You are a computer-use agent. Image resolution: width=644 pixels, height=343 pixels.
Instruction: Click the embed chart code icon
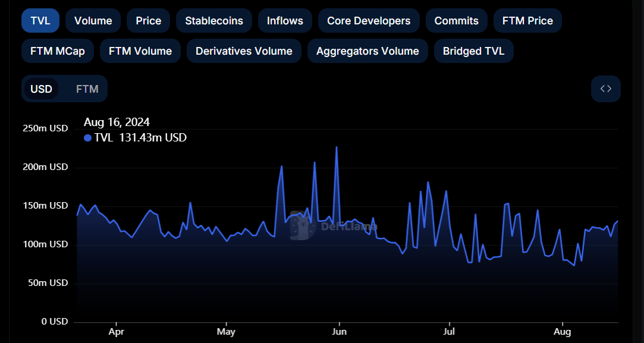[605, 89]
